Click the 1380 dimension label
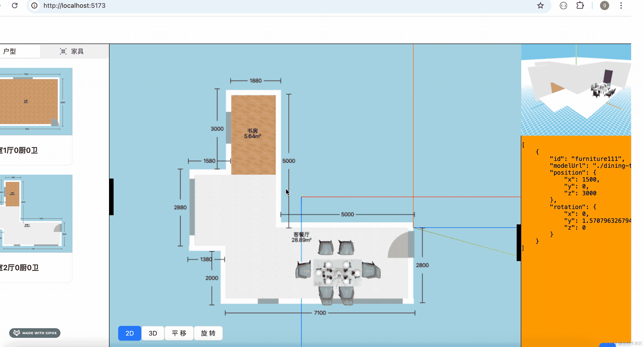The width and height of the screenshot is (644, 347). [x=206, y=259]
